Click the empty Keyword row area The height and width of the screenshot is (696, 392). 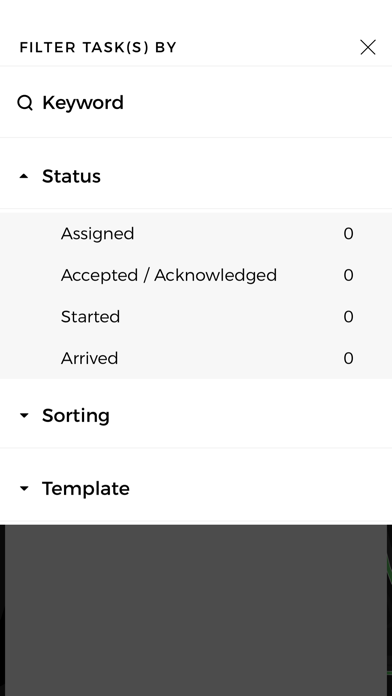pos(257,103)
